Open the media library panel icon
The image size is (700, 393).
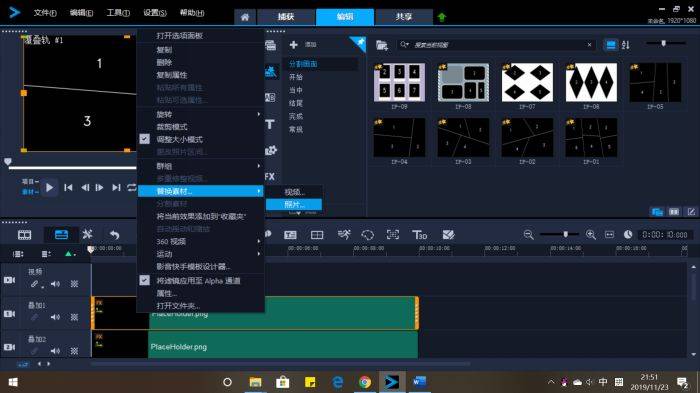click(271, 45)
